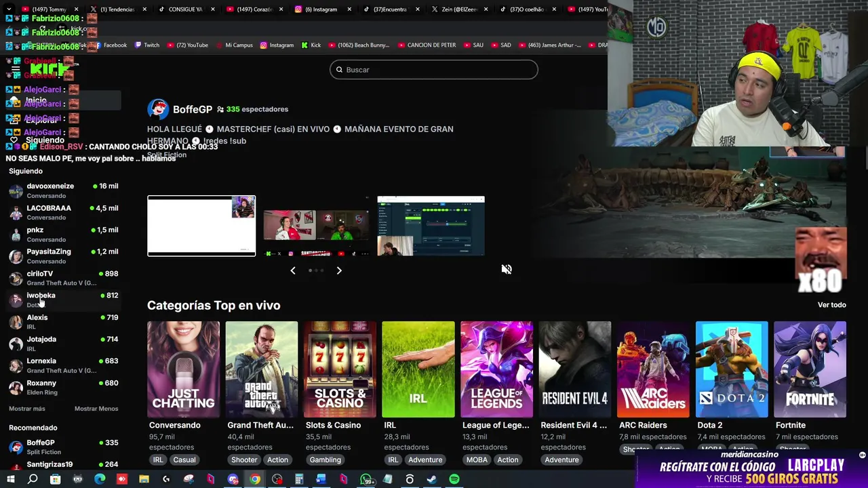Unmute the featured stream preview
The width and height of the screenshot is (868, 488).
[507, 269]
